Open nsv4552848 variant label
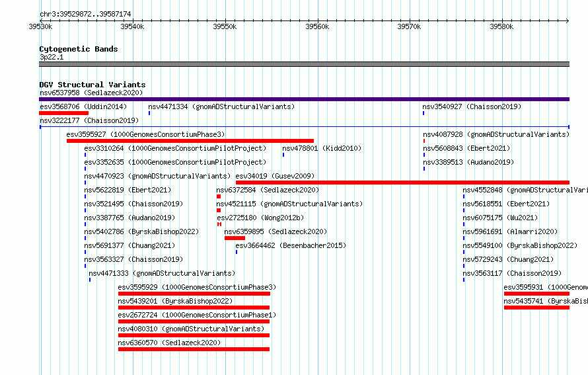Image resolution: width=588 pixels, height=375 pixels. click(525, 190)
